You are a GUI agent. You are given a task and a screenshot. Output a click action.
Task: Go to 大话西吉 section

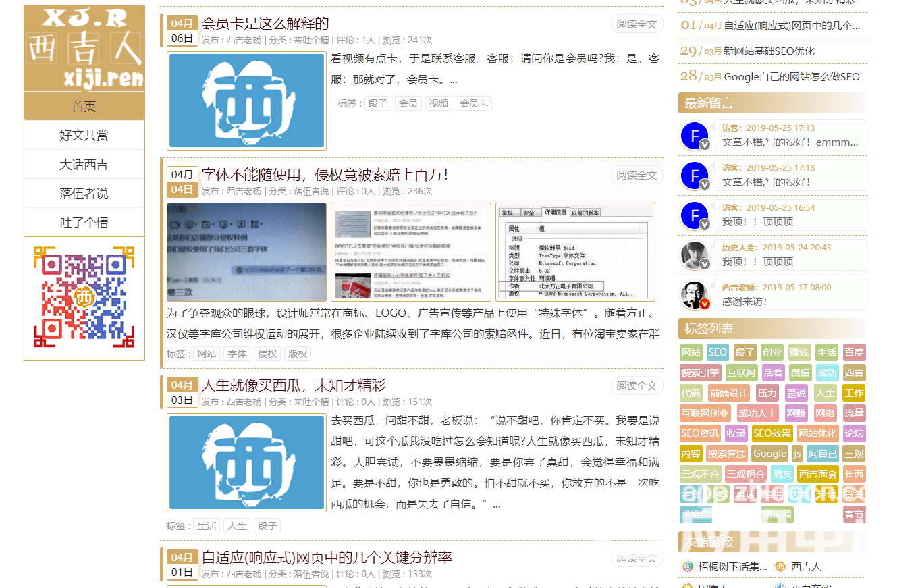click(x=84, y=164)
